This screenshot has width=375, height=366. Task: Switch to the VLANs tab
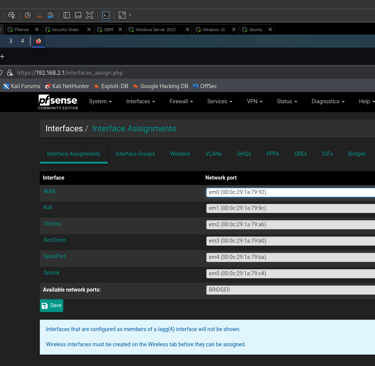click(213, 154)
